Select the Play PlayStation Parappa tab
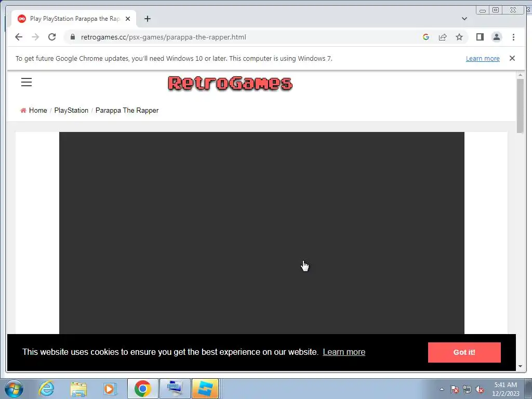The width and height of the screenshot is (532, 399). tap(74, 19)
